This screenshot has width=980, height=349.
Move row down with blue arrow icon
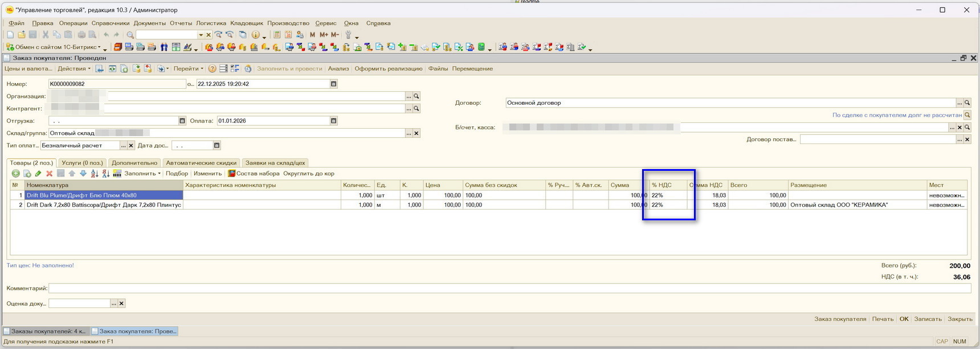click(83, 174)
